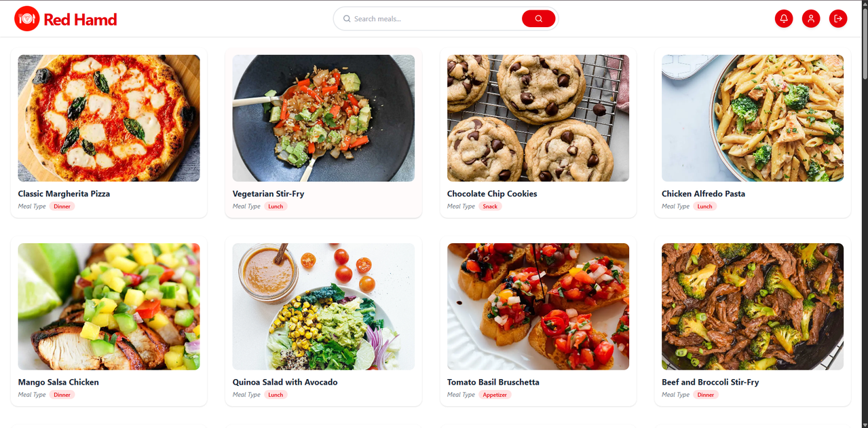Select the Vegetarian Stir-Fry photo

pos(324,118)
